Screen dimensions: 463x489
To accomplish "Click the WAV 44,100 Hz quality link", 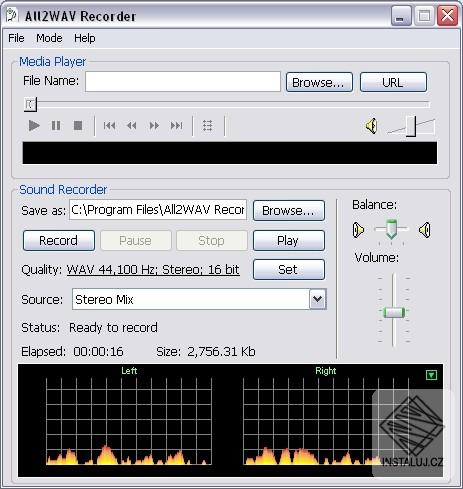I will click(153, 269).
